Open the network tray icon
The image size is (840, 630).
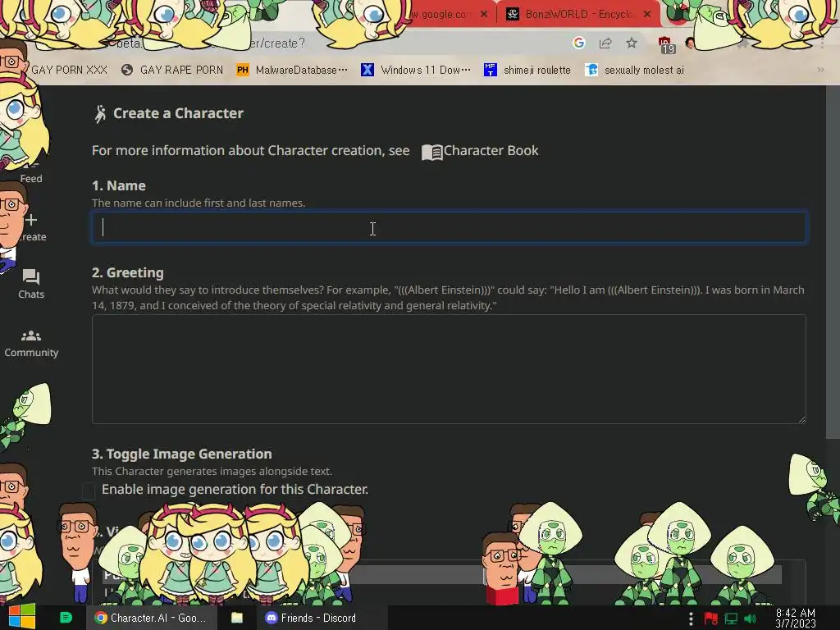[731, 619]
